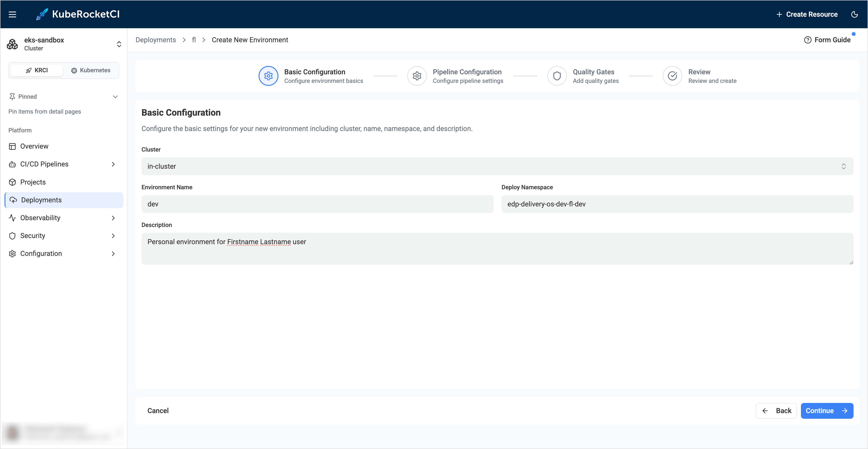
Task: Continue to the next step
Action: 827,411
